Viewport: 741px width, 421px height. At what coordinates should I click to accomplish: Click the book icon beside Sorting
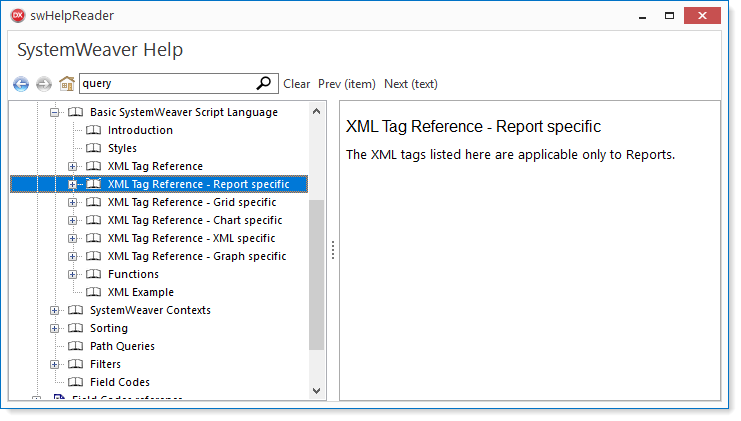(76, 328)
